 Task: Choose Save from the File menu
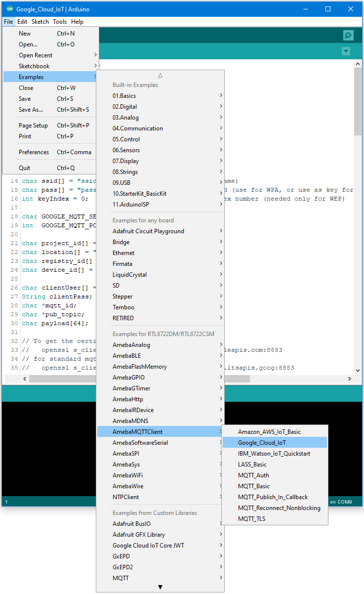point(50,99)
